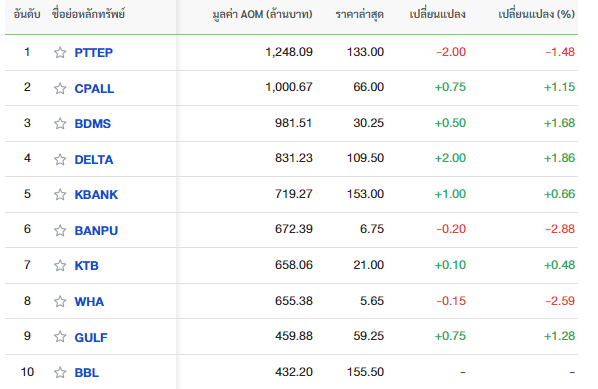Click the star icon beside DELTA
The image size is (598, 389).
(x=60, y=159)
